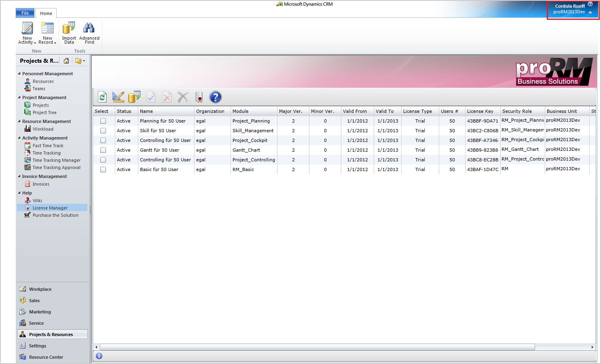
Task: Switch to the Home ribbon tab
Action: pos(46,13)
